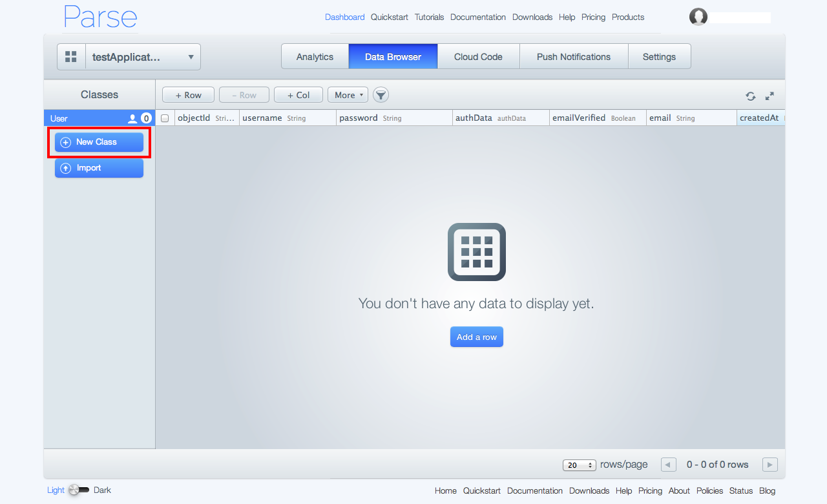Click the footer Documentation link
This screenshot has height=504, width=827.
point(535,491)
